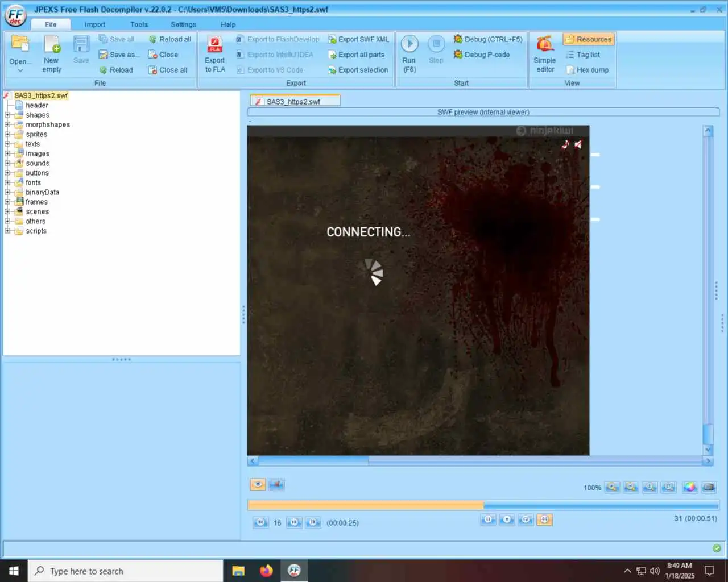
Task: Switch to the Help ribbon tab
Action: coord(228,24)
